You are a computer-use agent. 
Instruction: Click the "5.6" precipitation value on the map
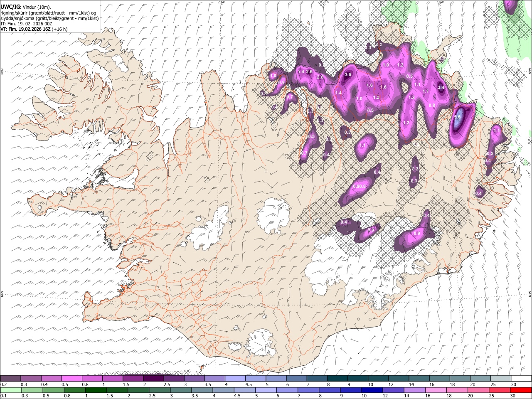pos(457,118)
